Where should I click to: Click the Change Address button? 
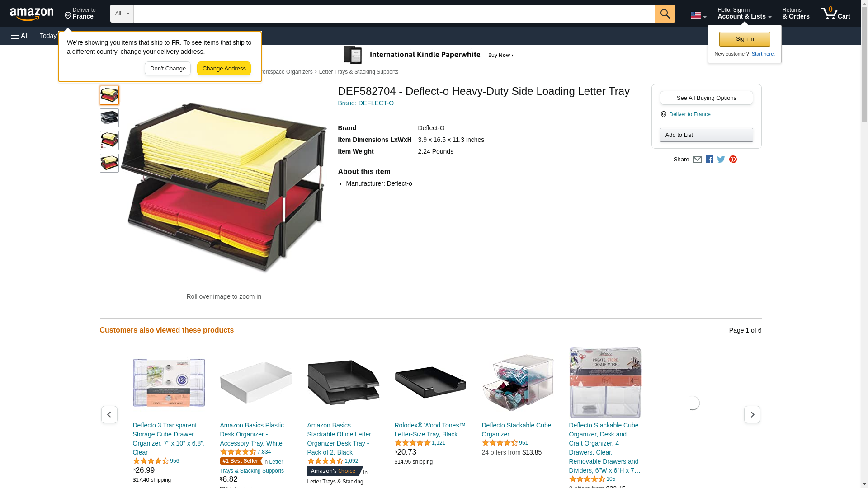224,69
